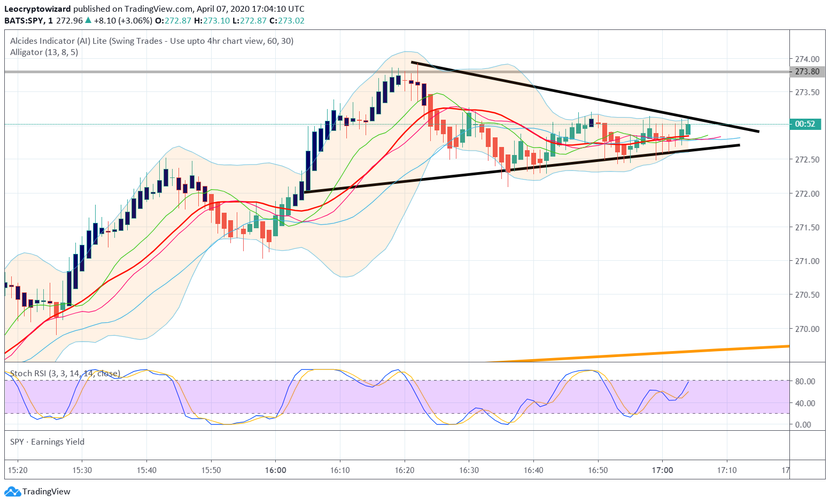Click the bold 17:00 time axis label
Image resolution: width=830 pixels, height=504 pixels.
coord(662,470)
